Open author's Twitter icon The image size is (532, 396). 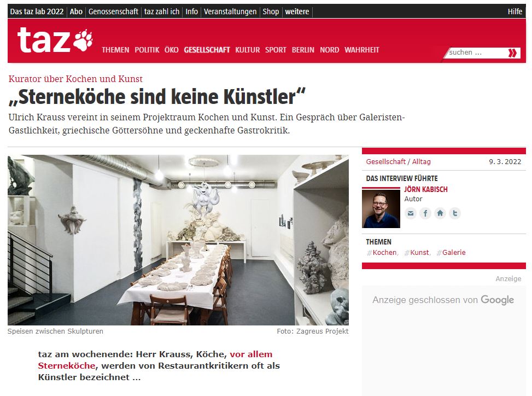click(455, 213)
